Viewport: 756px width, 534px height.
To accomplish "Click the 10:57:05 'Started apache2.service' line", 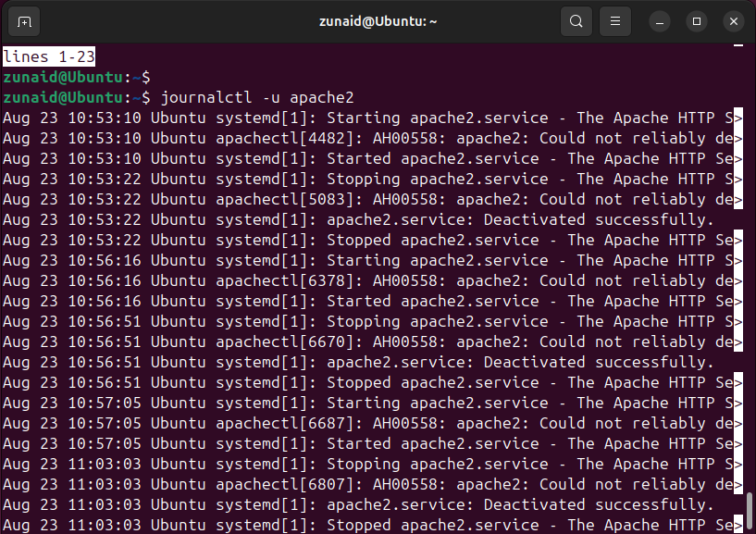I will point(373,444).
